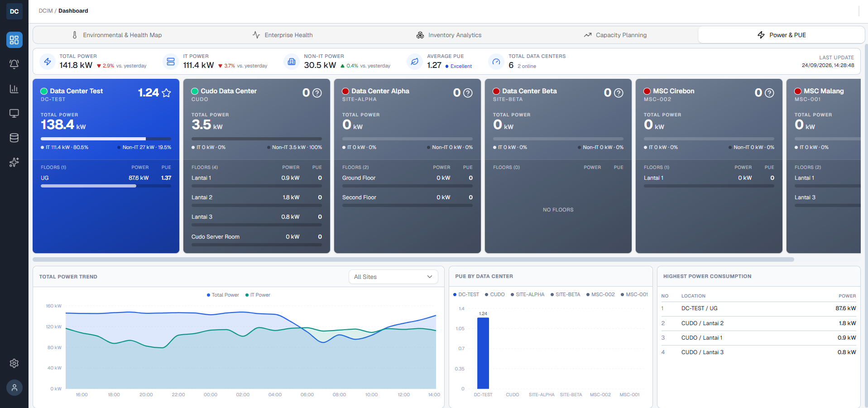
Task: Switch to Enterprise Health tab
Action: pyautogui.click(x=283, y=35)
